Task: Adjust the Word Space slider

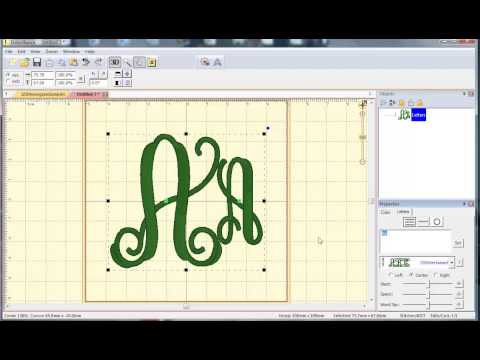Action: 427,304
